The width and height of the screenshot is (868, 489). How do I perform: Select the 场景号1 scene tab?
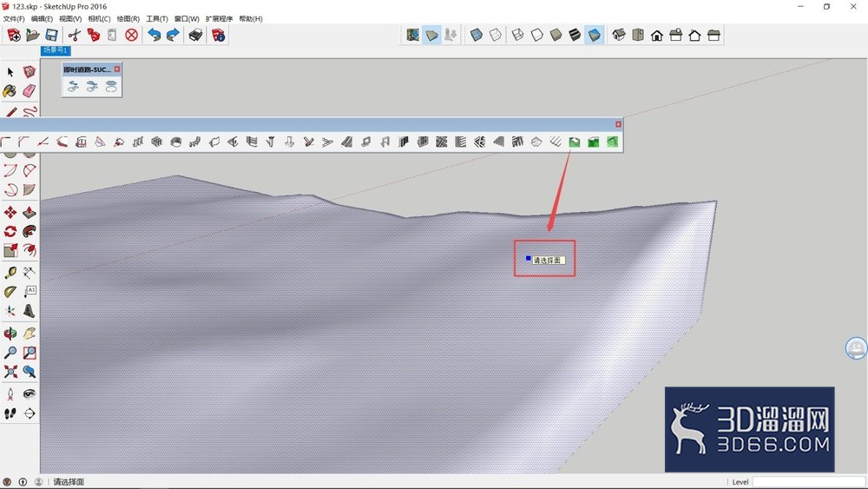coord(56,50)
